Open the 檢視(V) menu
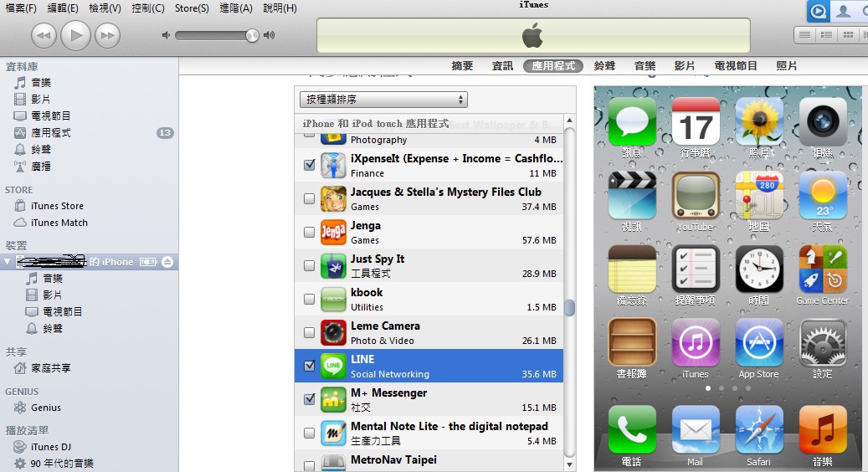The image size is (868, 472). [x=105, y=8]
